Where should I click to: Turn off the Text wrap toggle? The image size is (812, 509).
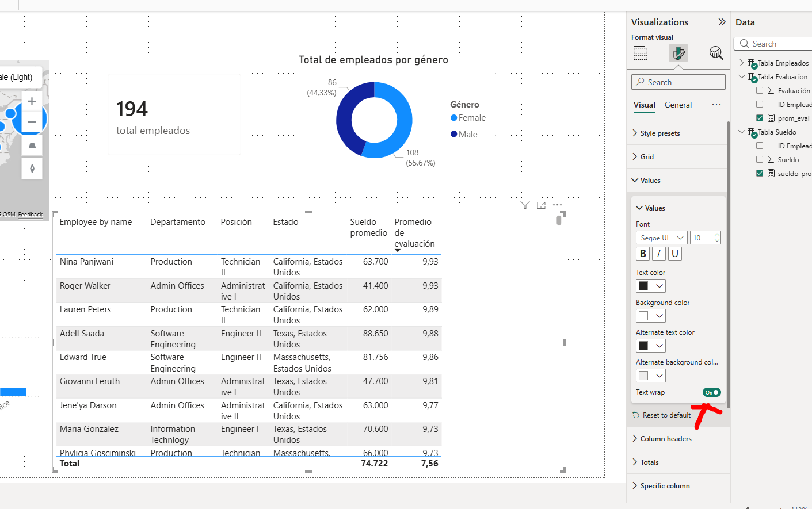(x=711, y=392)
